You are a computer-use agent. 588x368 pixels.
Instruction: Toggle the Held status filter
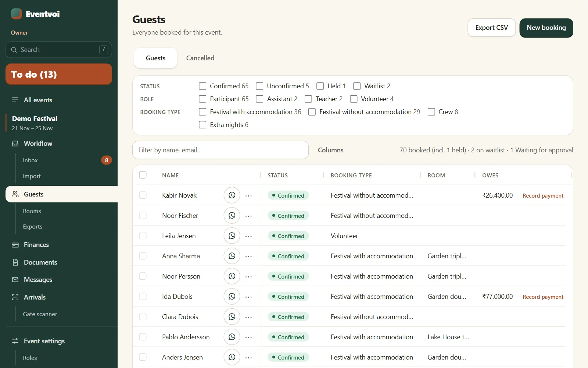pos(320,86)
